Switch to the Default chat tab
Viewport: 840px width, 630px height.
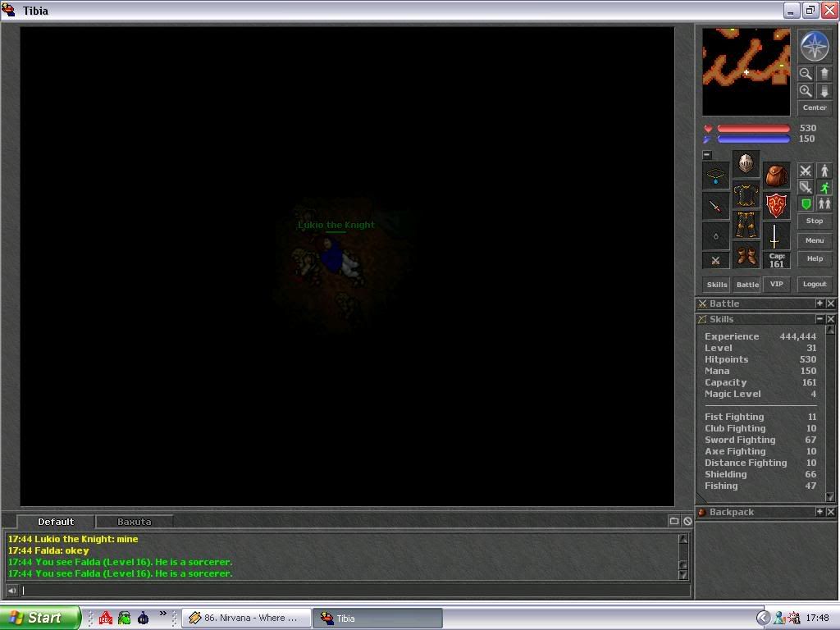(x=56, y=521)
